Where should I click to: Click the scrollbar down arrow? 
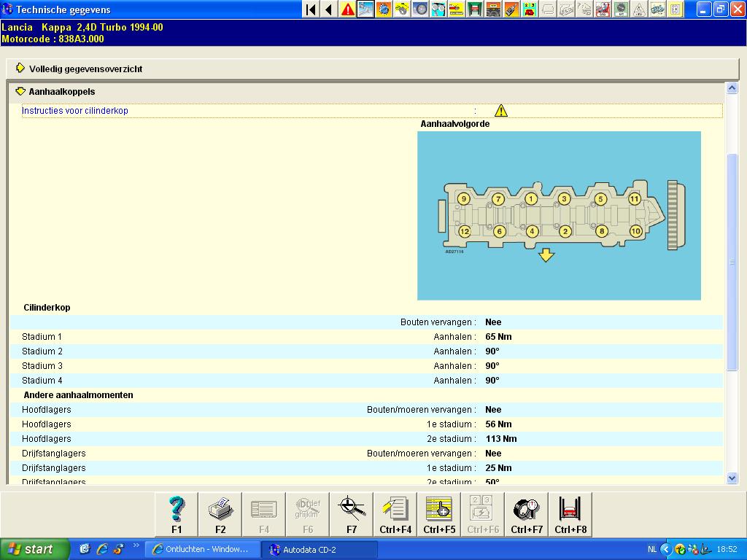point(732,478)
